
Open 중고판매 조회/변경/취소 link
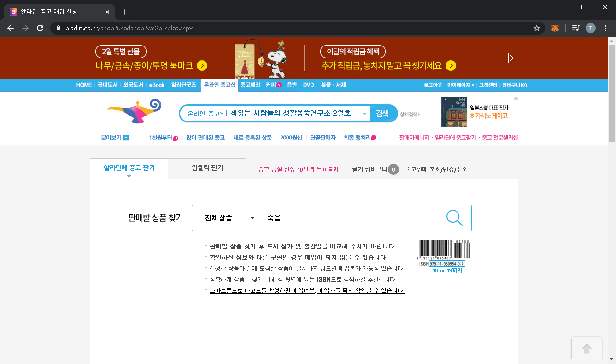[x=436, y=169]
